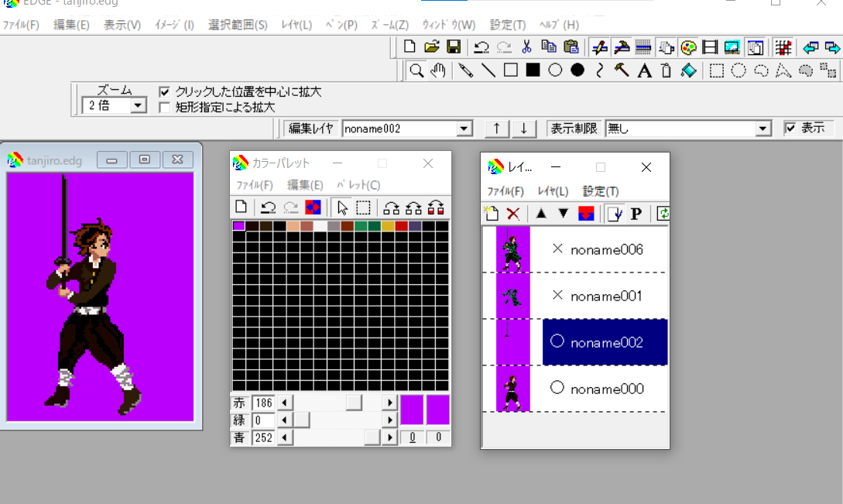Increase blue value with right arrow
843x504 pixels.
[390, 437]
